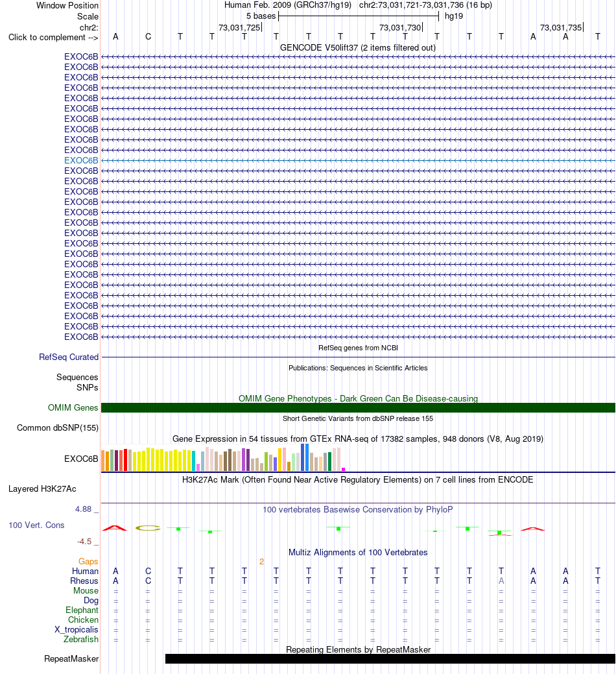Image resolution: width=616 pixels, height=674 pixels.
Task: Click the "C" base in the Rhesus alignment row
Action: pyautogui.click(x=148, y=581)
